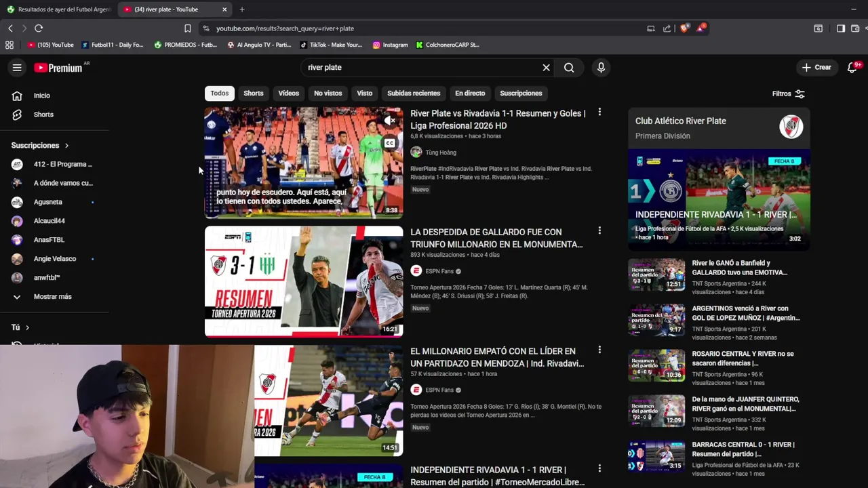This screenshot has height=488, width=868.
Task: Expand the Suscripciones section header
Action: coord(40,145)
